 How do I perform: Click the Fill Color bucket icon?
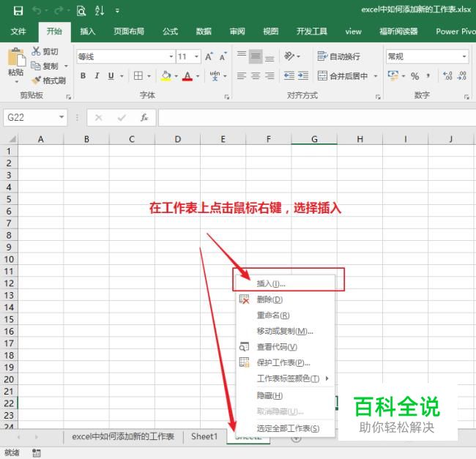pyautogui.click(x=166, y=75)
